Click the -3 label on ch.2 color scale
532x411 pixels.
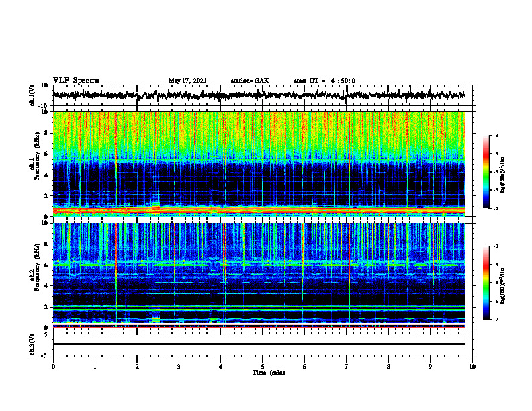click(496, 246)
